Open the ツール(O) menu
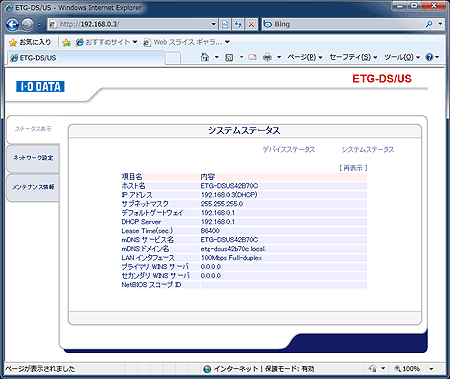The width and height of the screenshot is (450, 379). click(402, 57)
